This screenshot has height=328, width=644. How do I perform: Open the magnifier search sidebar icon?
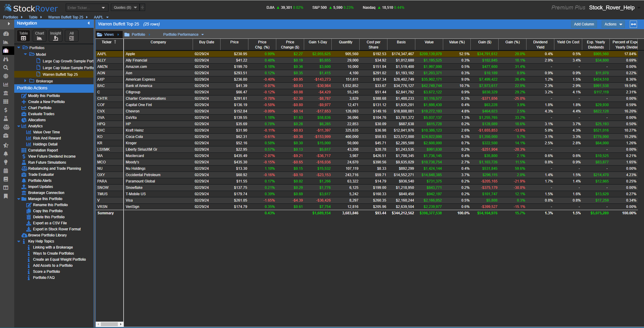tap(6, 68)
